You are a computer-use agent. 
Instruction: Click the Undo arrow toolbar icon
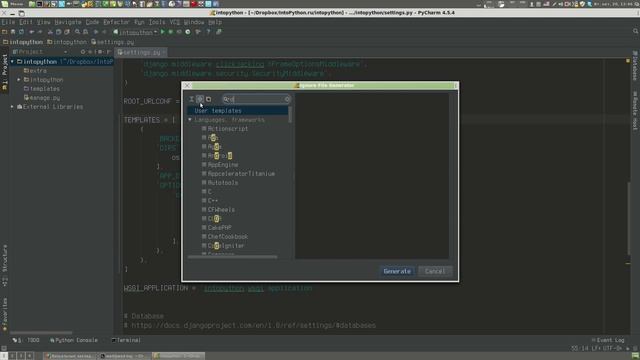pos(31,32)
